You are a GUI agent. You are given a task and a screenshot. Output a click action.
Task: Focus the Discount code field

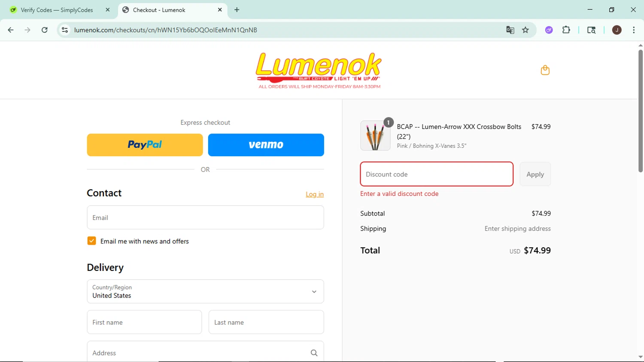(x=437, y=174)
